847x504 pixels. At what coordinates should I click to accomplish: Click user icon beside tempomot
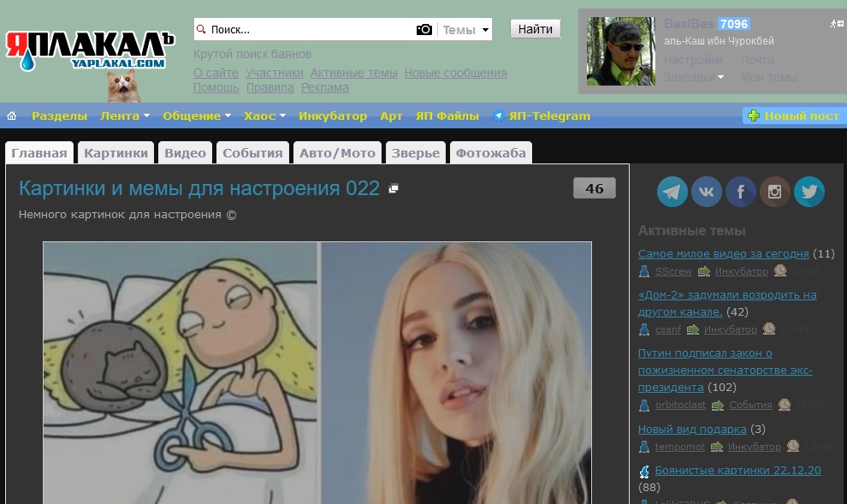(x=644, y=446)
